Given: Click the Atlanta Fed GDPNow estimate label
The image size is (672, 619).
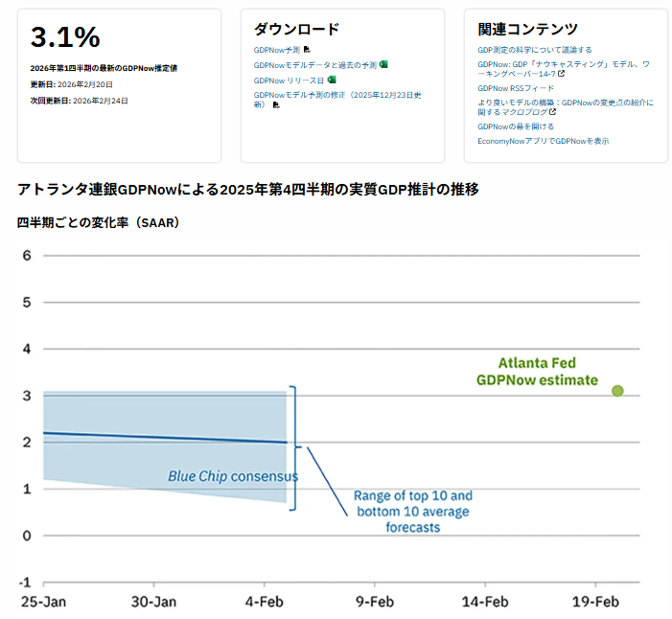Looking at the screenshot, I should (x=537, y=372).
